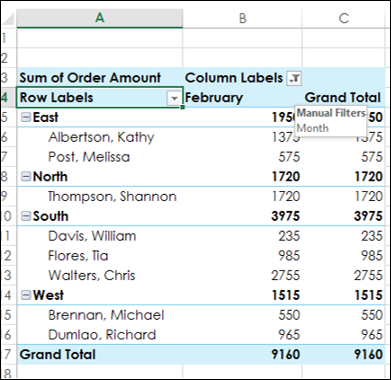Collapse the North group
This screenshot has width=391, height=380.
pyautogui.click(x=26, y=177)
